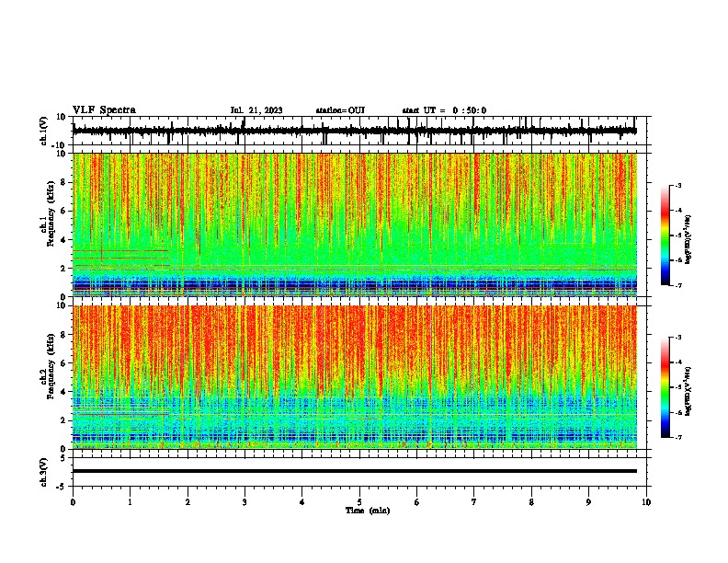Click the time-axis tick label "3"

click(245, 502)
